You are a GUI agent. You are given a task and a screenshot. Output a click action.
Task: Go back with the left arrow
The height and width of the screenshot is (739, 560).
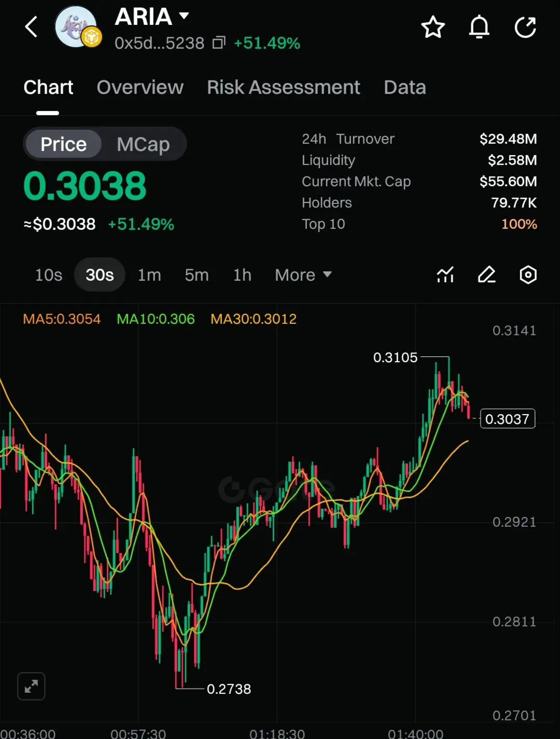tap(32, 27)
